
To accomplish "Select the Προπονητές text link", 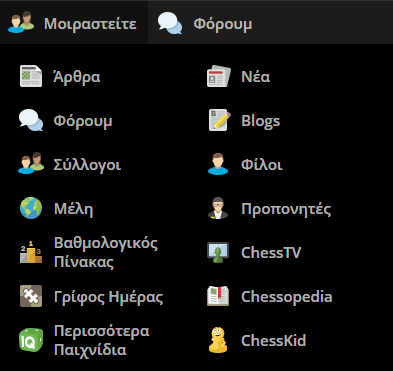I will (x=286, y=209).
